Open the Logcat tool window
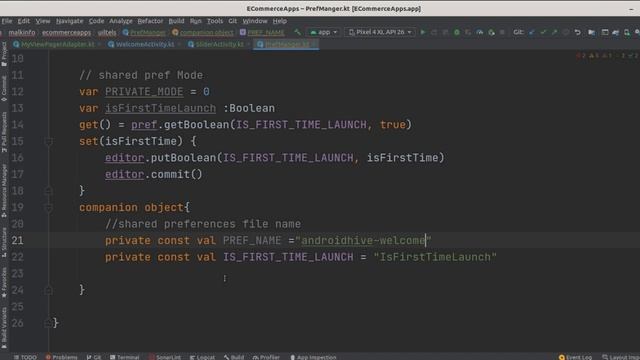 pyautogui.click(x=202, y=357)
